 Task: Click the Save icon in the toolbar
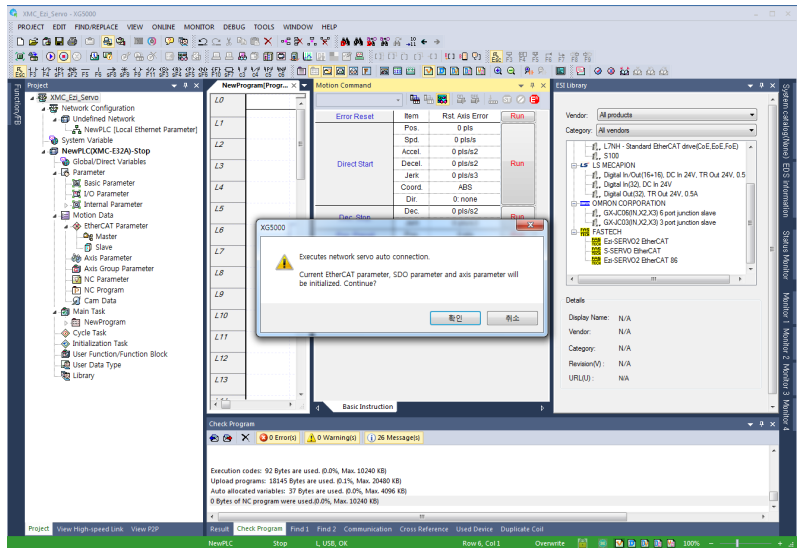(59, 41)
